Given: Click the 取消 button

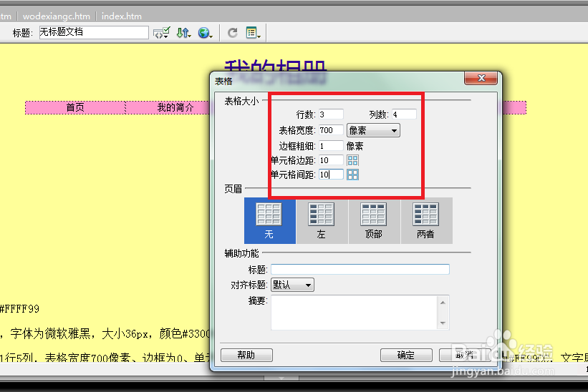Looking at the screenshot, I should click(x=465, y=355).
